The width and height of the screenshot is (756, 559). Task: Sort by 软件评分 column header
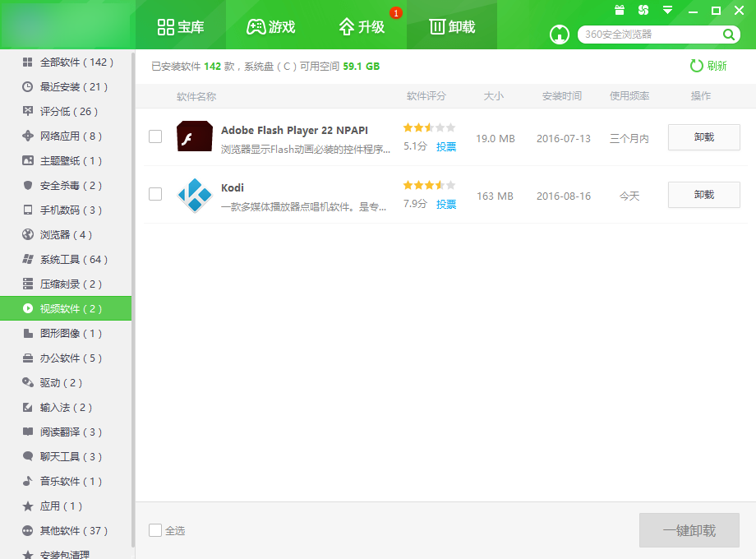[426, 96]
